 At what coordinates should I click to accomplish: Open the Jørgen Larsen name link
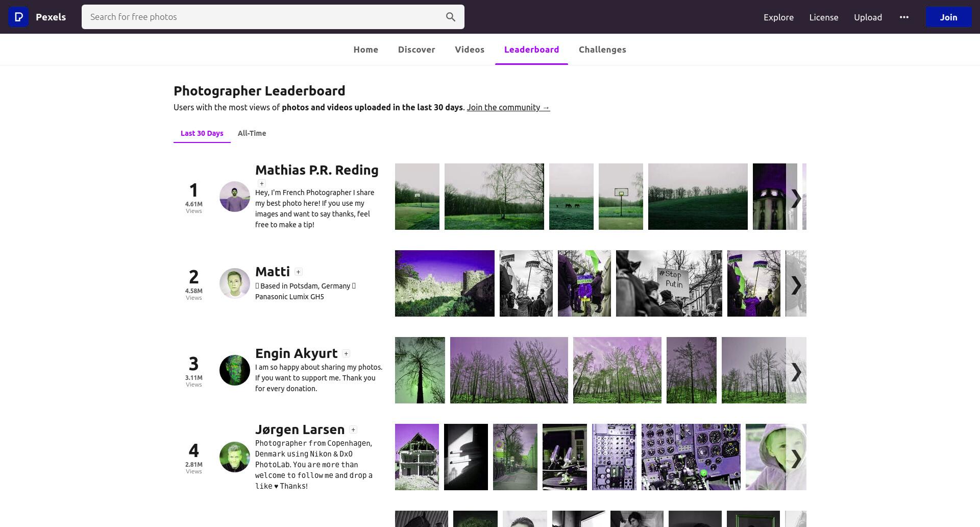[x=300, y=429]
